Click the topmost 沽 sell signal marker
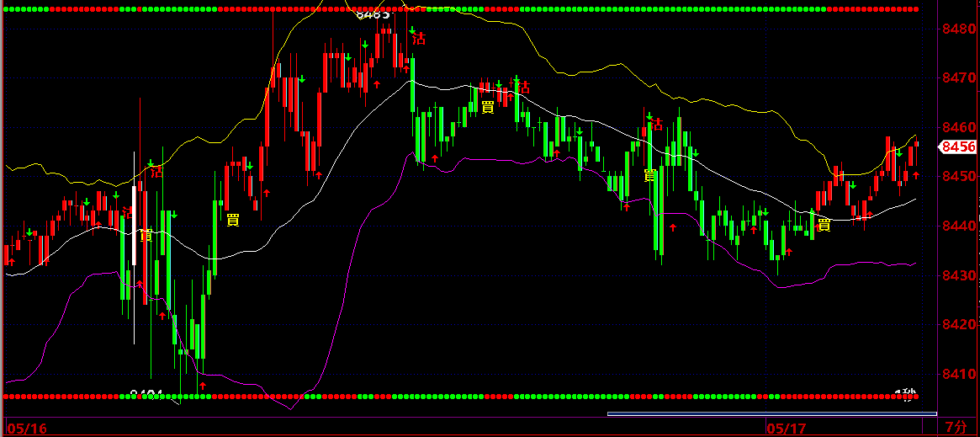Image resolution: width=980 pixels, height=437 pixels. (x=419, y=39)
